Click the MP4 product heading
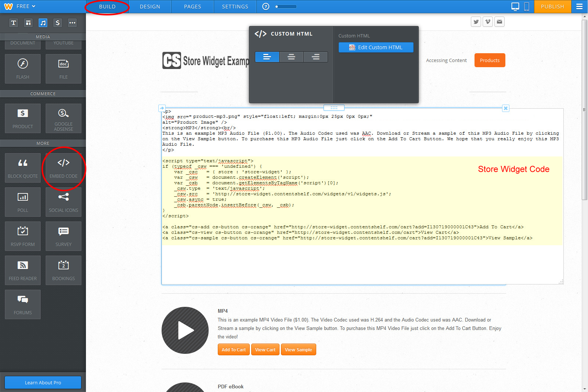Screen dimensions: 588x392 click(223, 311)
